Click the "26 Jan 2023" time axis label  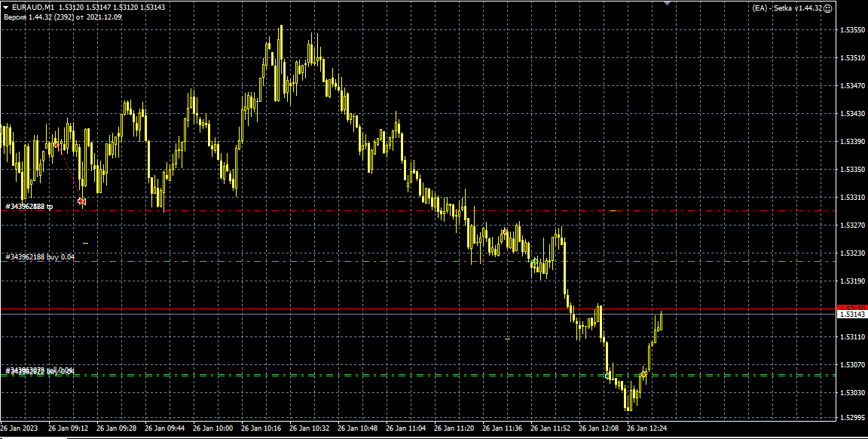pyautogui.click(x=20, y=428)
